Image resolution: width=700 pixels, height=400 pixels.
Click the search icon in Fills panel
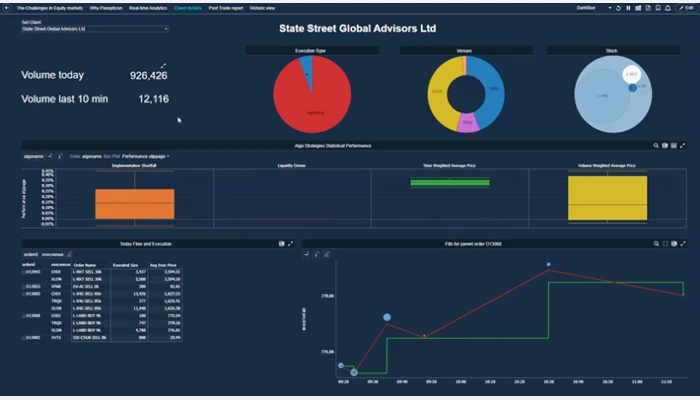click(656, 244)
